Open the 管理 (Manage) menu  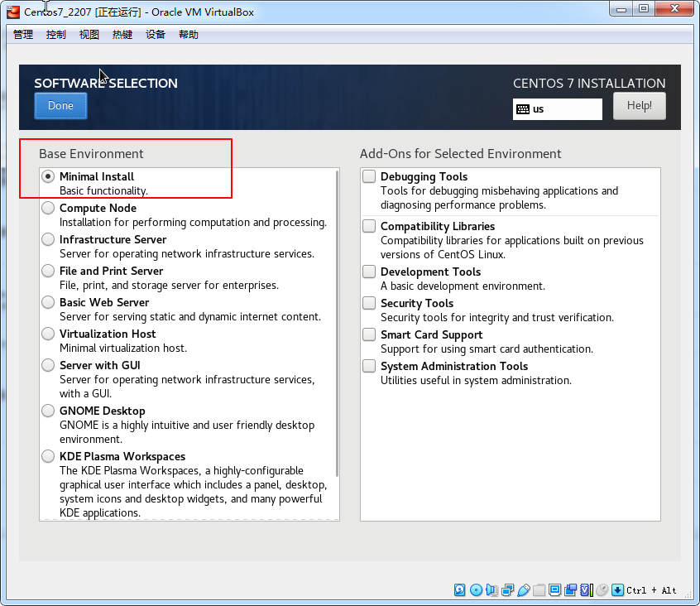click(23, 35)
